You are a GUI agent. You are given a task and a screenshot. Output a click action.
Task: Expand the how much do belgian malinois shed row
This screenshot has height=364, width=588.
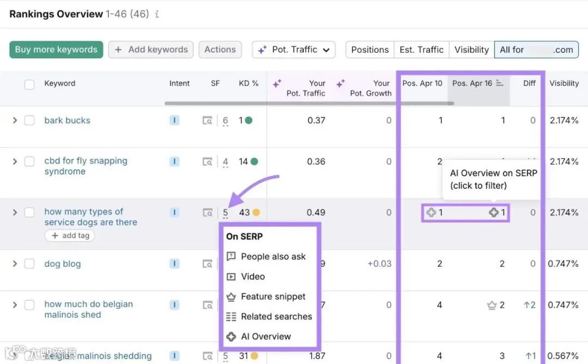tap(15, 305)
